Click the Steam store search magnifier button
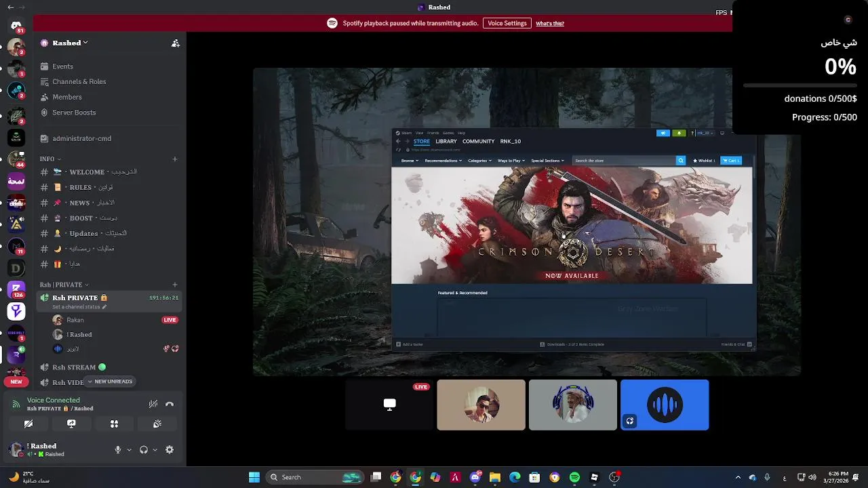 tap(681, 161)
